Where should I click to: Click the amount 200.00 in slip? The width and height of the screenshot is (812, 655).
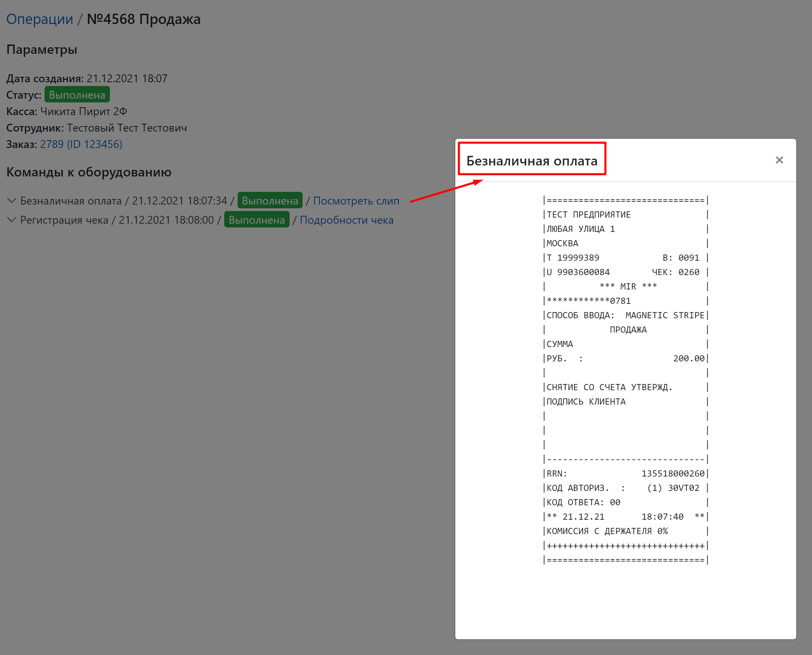click(x=689, y=358)
